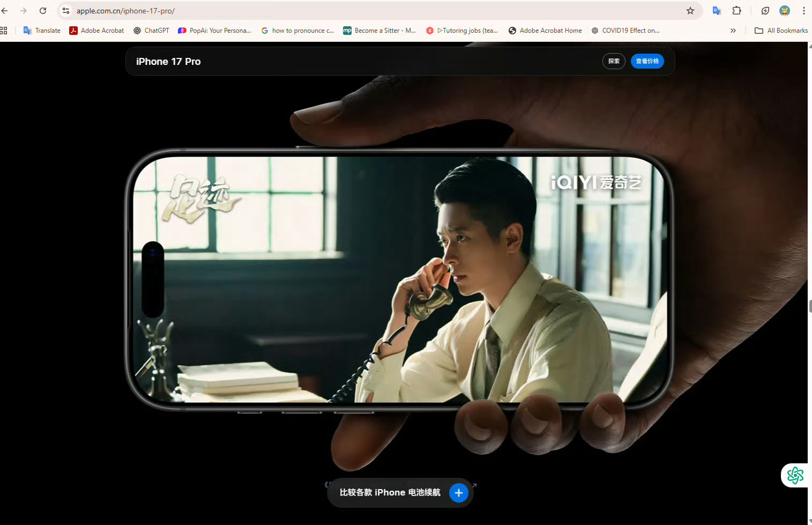The image size is (812, 525).
Task: Open the Adobe Acrobat Home bookmark
Action: point(545,31)
